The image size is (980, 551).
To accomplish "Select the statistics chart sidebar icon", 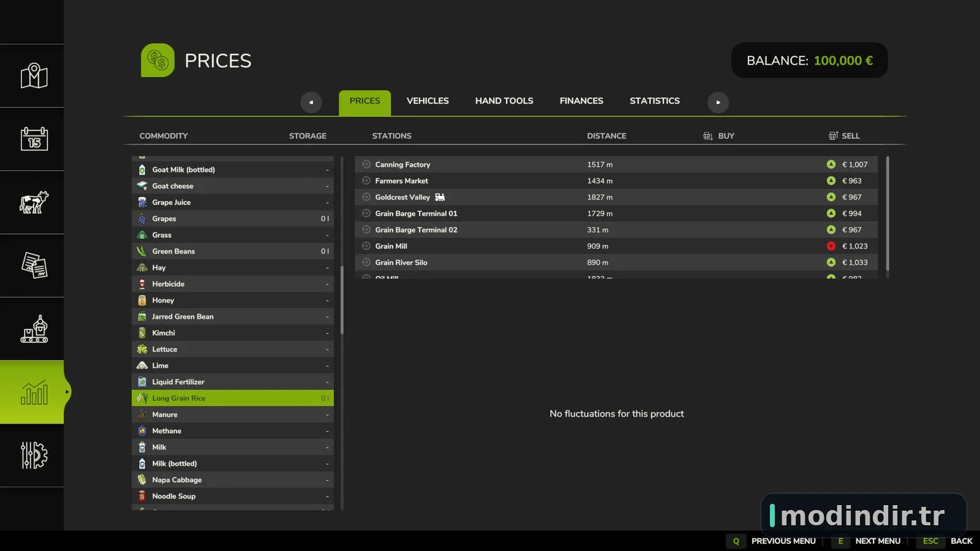I will coord(34,392).
